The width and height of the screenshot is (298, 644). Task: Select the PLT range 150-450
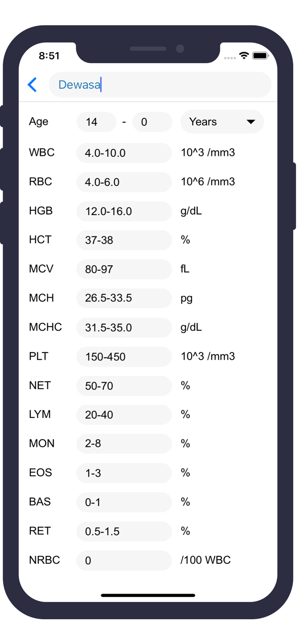124,357
